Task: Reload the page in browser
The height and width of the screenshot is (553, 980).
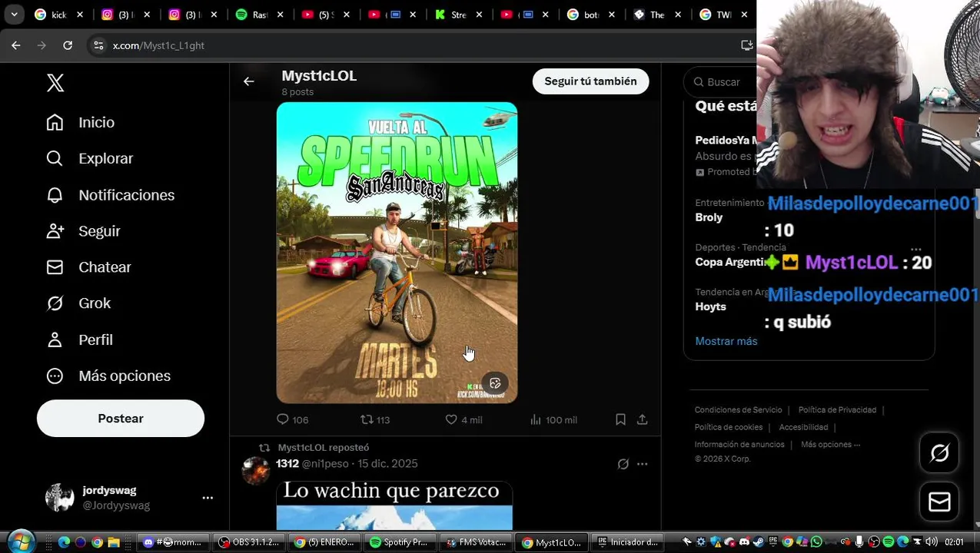Action: (x=68, y=45)
